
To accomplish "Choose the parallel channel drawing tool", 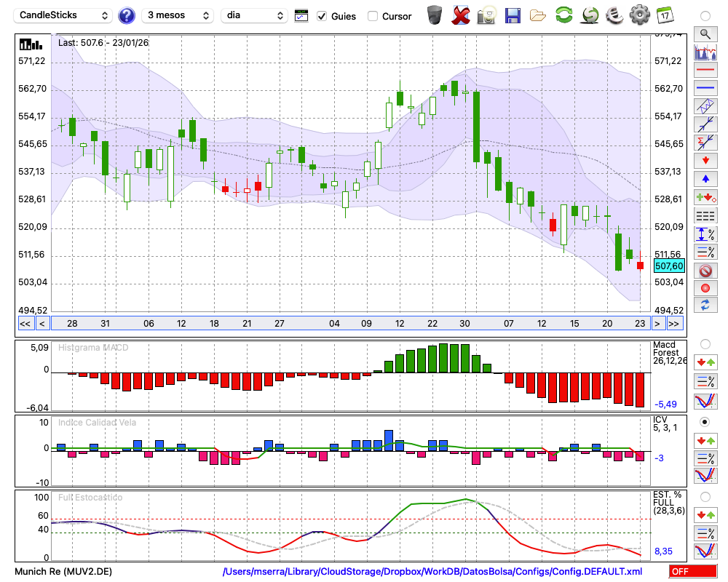I will tap(705, 107).
